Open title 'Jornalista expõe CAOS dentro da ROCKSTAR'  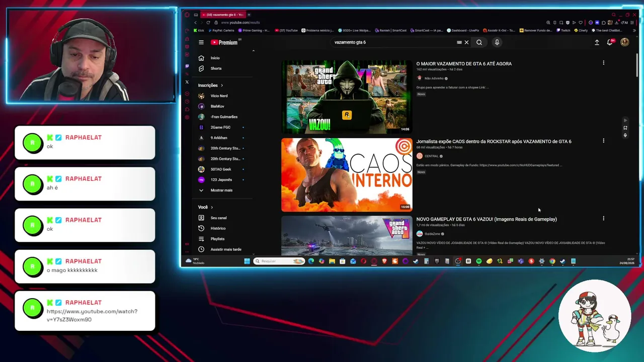pos(494,141)
